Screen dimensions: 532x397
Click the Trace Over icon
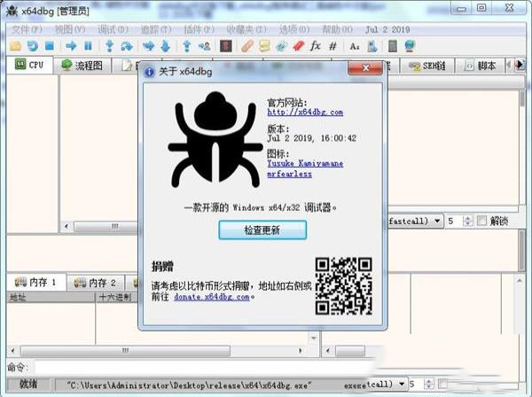point(165,46)
